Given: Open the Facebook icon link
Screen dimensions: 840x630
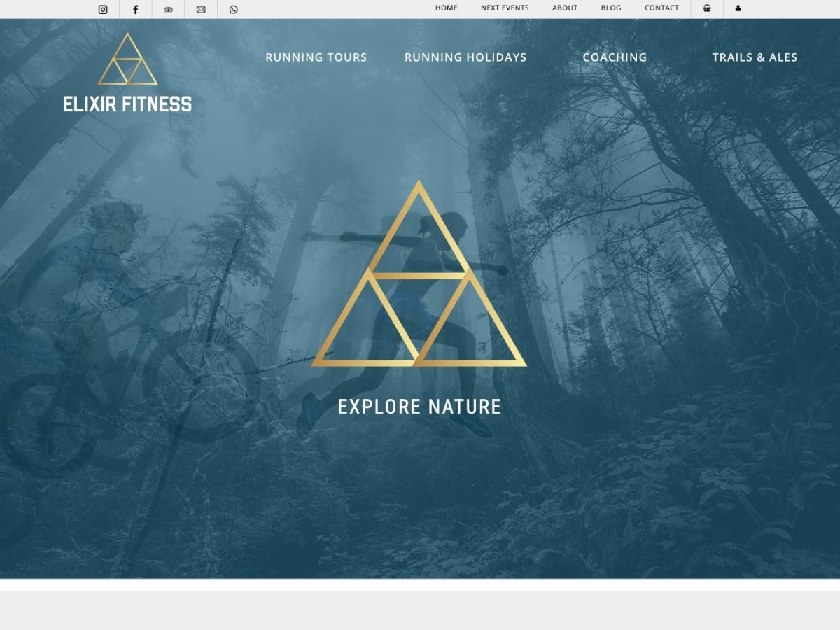Looking at the screenshot, I should [x=136, y=9].
